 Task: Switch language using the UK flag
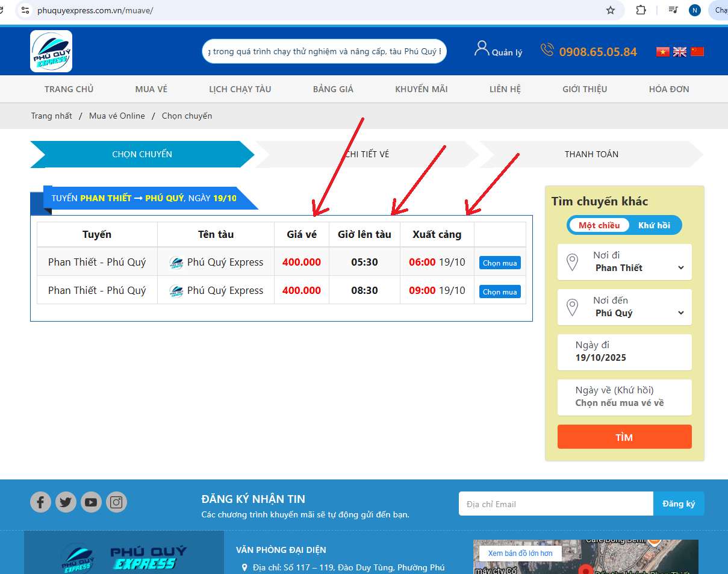click(680, 52)
